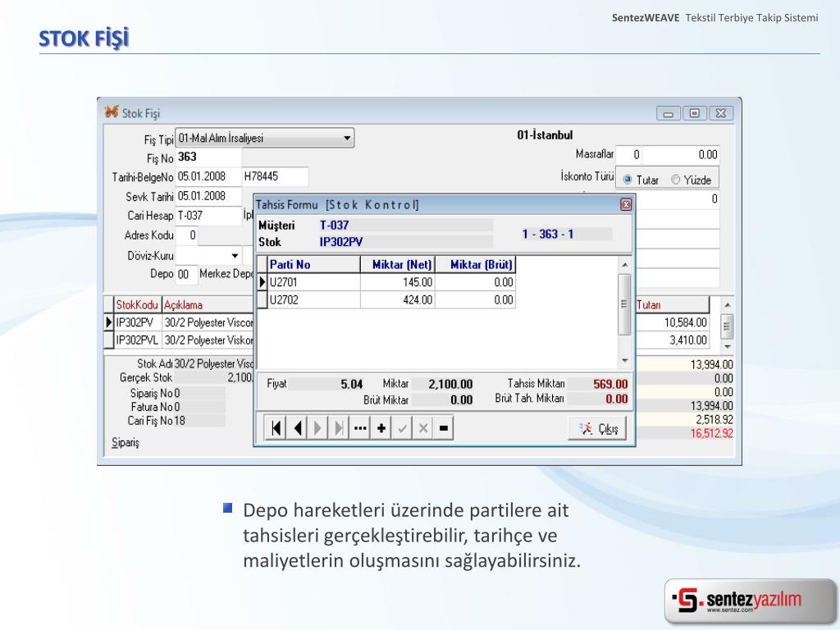Click the Cari Hesap field T-037
Screen dimensions: 840x630
click(208, 216)
